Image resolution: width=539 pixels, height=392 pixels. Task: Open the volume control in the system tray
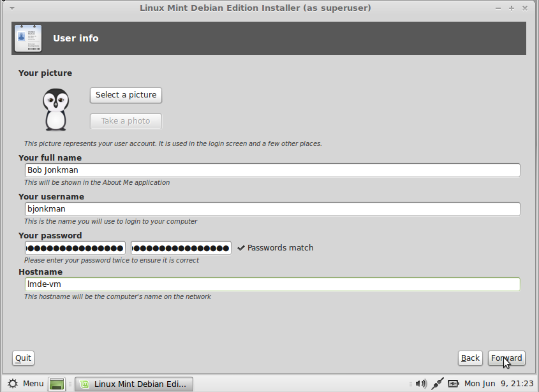tap(420, 384)
